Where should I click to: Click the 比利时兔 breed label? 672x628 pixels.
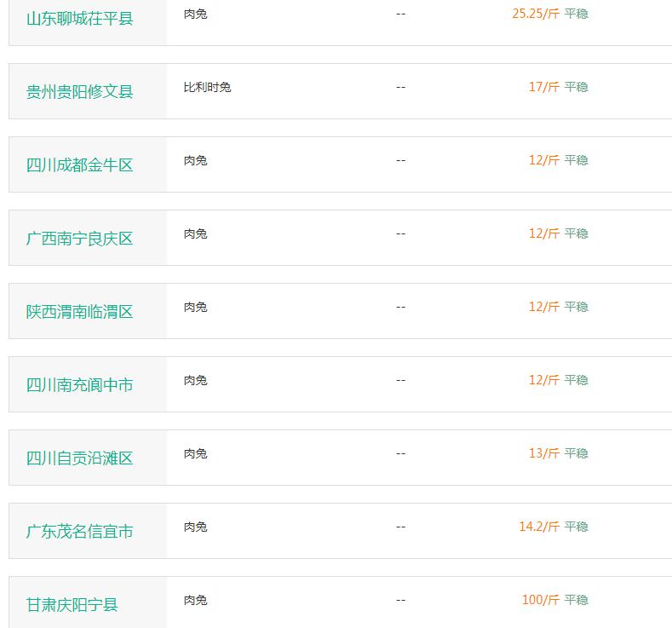[x=208, y=87]
